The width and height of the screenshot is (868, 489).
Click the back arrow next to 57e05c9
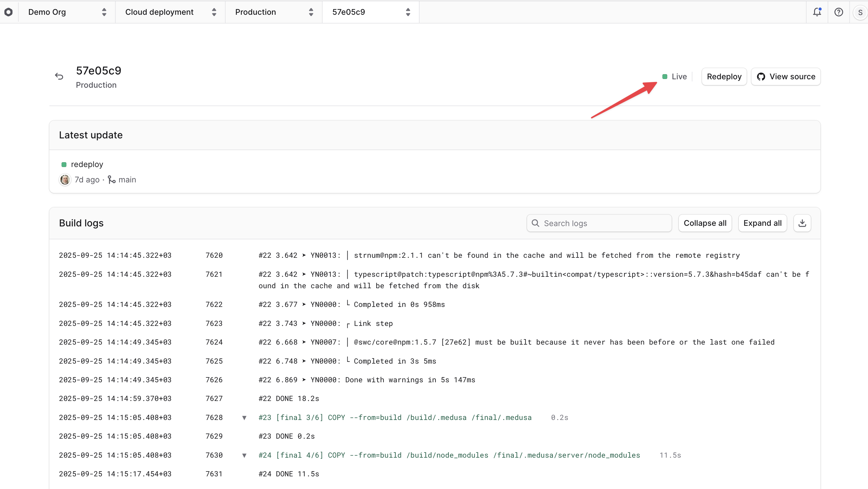point(59,76)
